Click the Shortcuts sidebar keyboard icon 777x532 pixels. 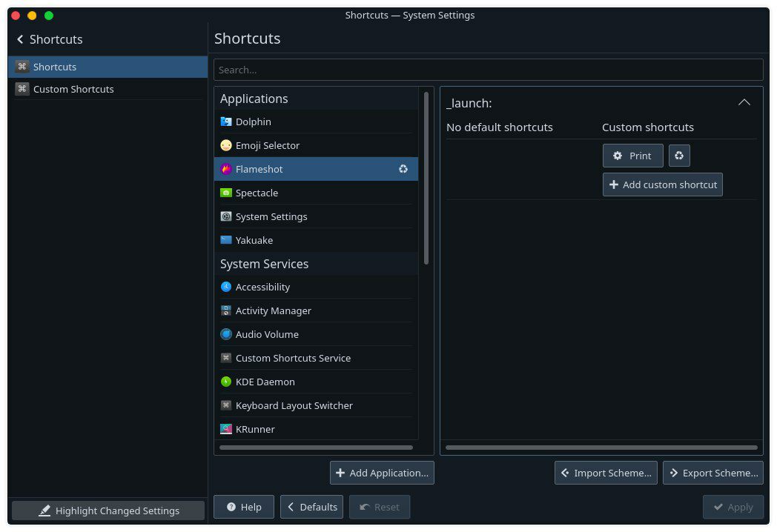pos(22,67)
